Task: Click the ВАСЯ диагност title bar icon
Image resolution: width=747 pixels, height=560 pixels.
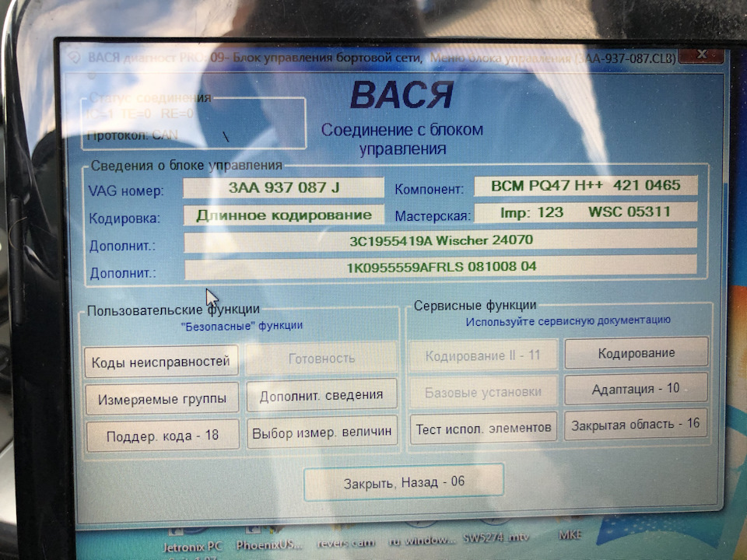Action: 75,58
